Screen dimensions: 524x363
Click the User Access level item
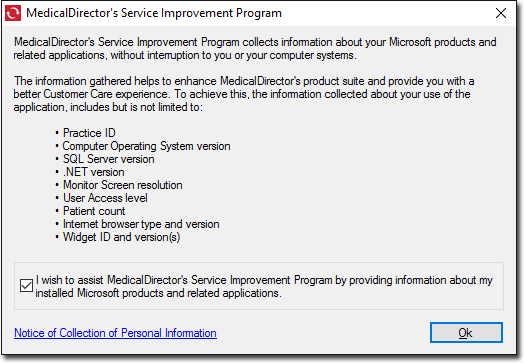(105, 198)
